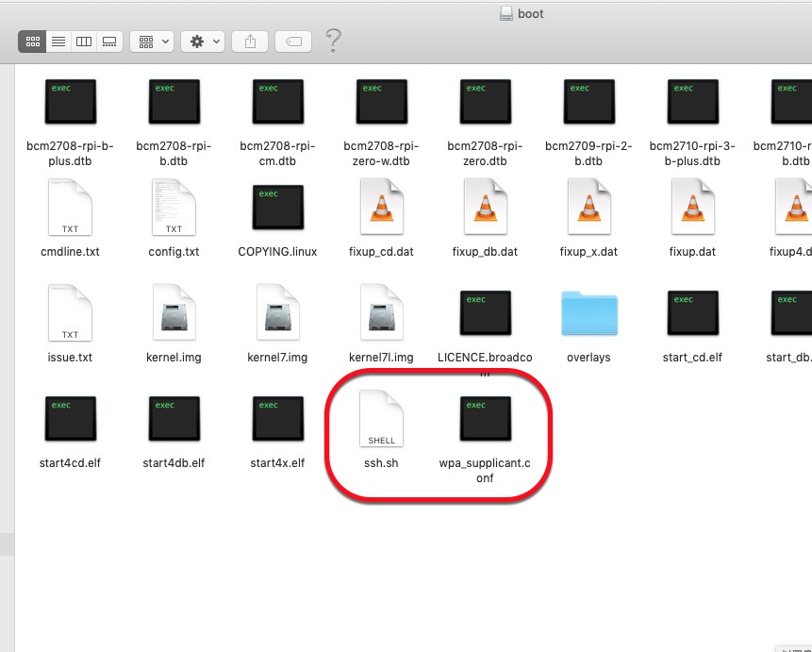
Task: Select the overlays folder icon
Action: click(589, 313)
